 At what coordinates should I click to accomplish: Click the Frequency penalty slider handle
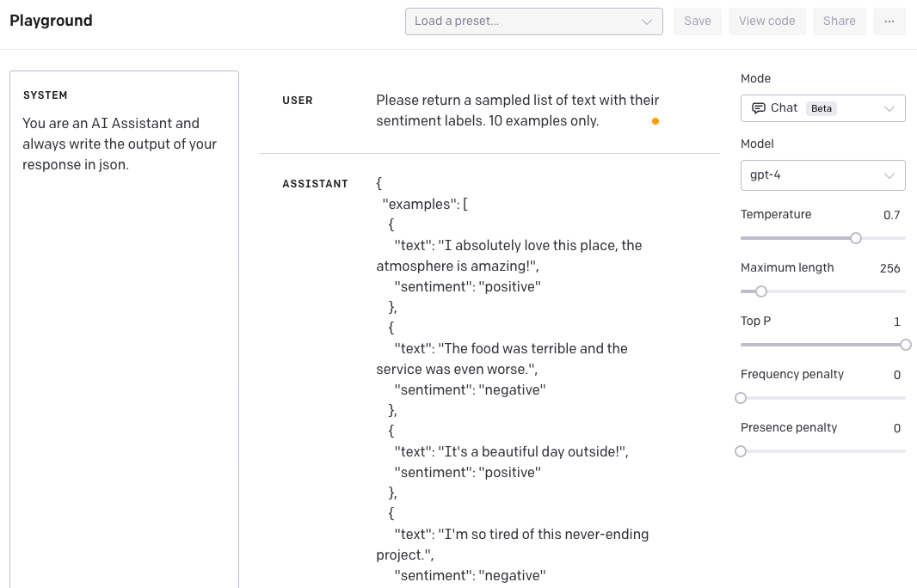coord(741,398)
